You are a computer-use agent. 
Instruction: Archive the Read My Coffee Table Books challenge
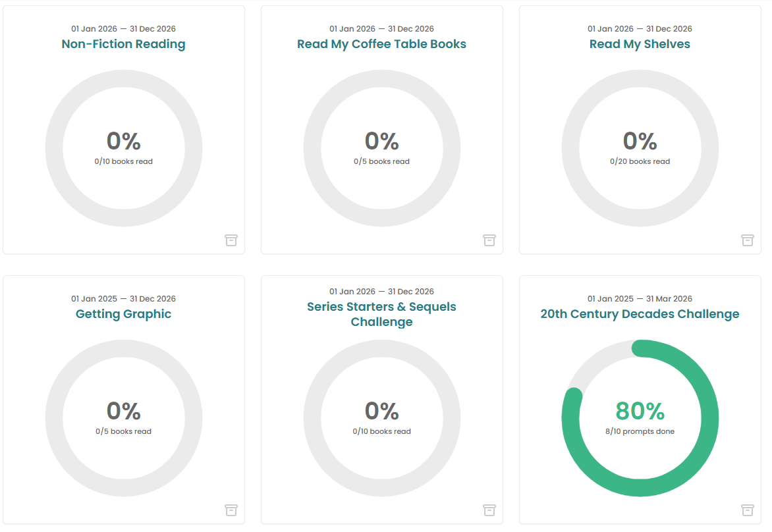click(x=489, y=240)
